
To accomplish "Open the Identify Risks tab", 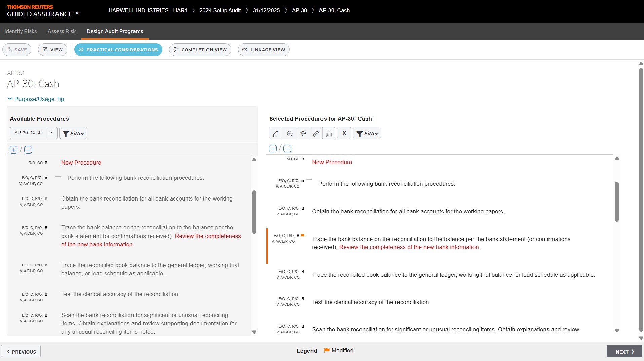I will click(x=21, y=31).
